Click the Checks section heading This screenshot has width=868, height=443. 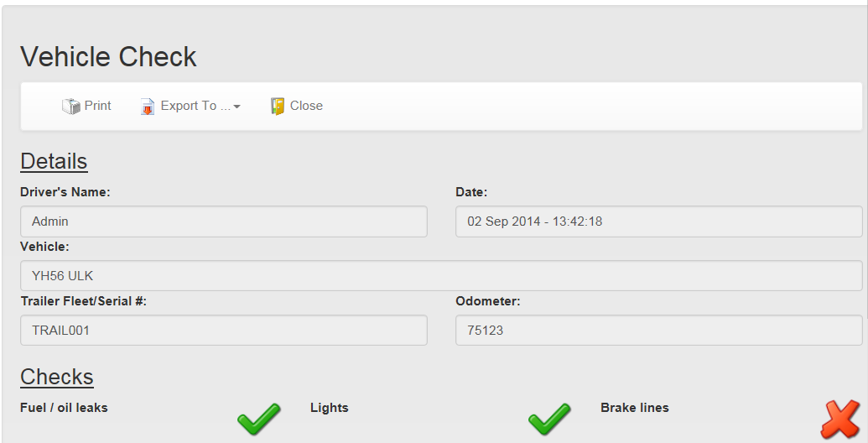(57, 377)
